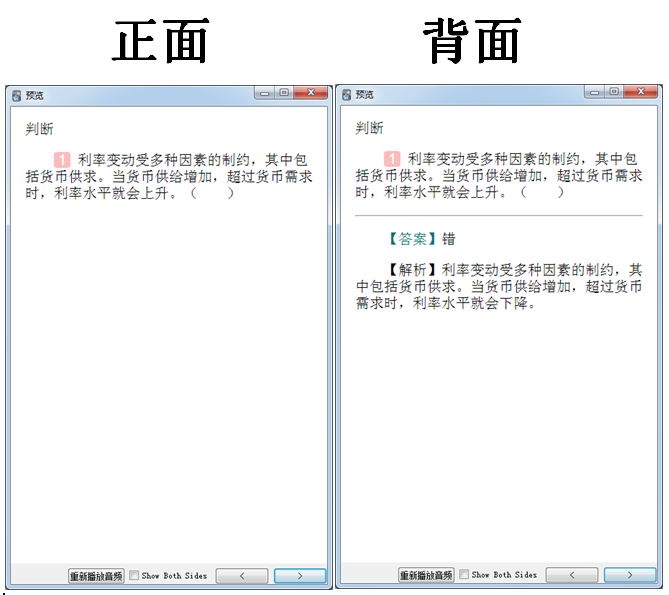The image size is (669, 595).
Task: Enable Show Both Sides in right preview window
Action: click(464, 575)
